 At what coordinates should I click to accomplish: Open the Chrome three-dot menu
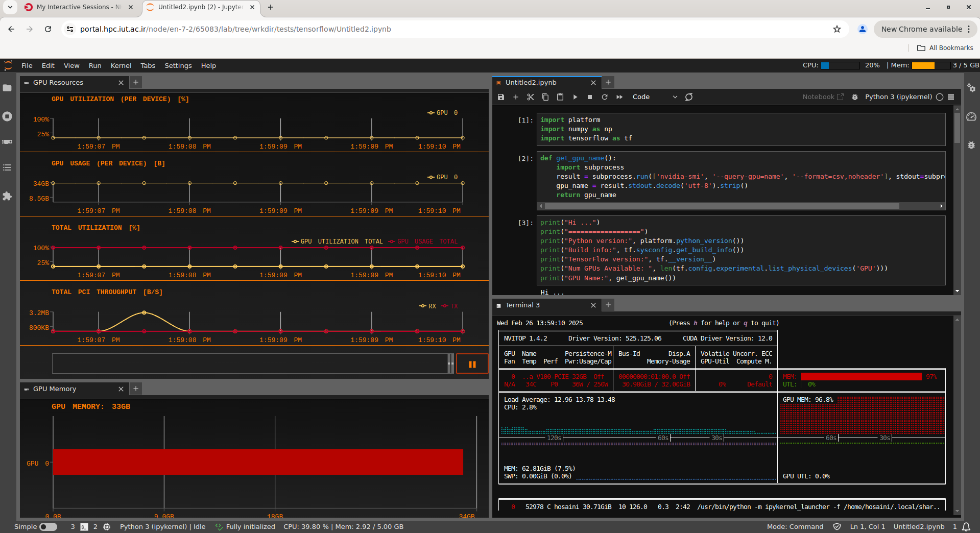click(969, 29)
